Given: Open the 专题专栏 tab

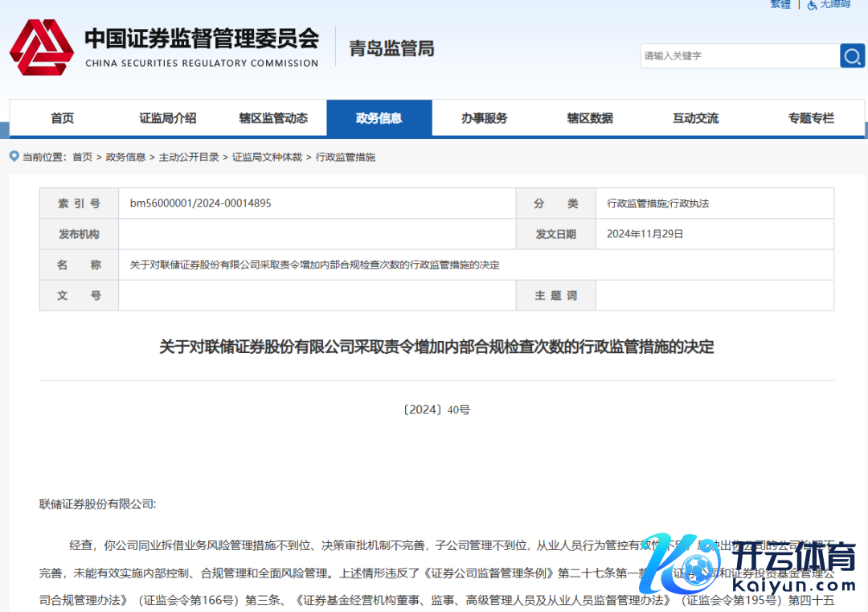Looking at the screenshot, I should (811, 118).
